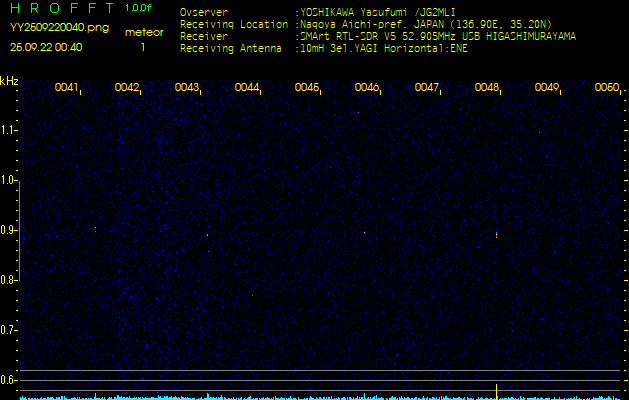Click the meteor count value 1
This screenshot has height=400, width=629.
[x=142, y=47]
